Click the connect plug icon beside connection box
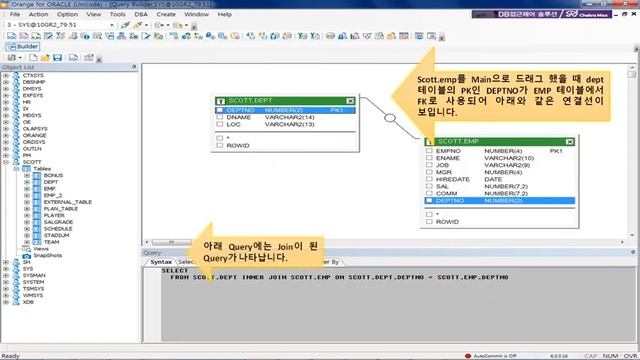The width and height of the screenshot is (640, 360). (125, 25)
